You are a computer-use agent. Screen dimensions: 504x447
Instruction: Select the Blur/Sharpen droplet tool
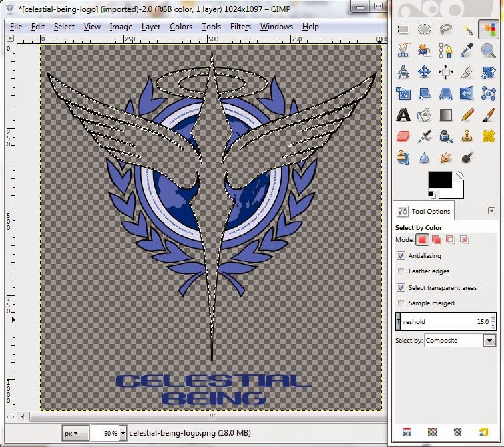tap(425, 158)
